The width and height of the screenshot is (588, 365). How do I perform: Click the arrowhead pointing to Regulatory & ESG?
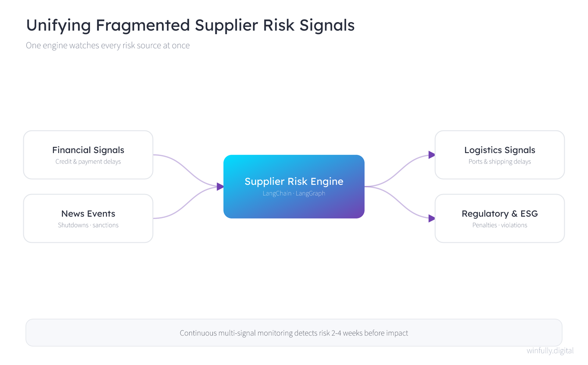click(x=432, y=219)
